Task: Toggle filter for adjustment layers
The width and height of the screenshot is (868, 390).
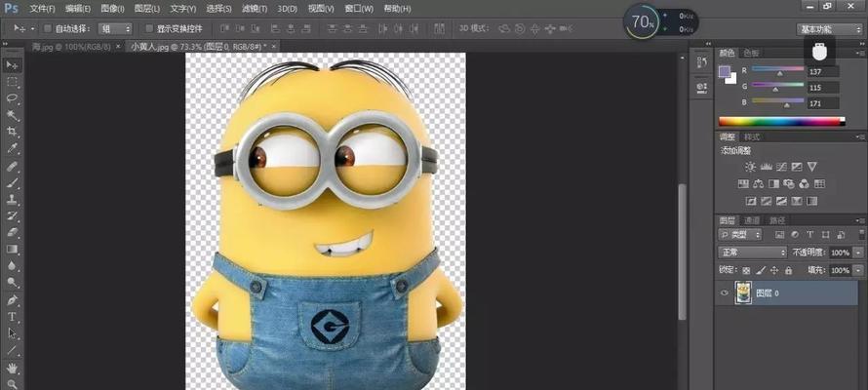Action: click(x=795, y=235)
